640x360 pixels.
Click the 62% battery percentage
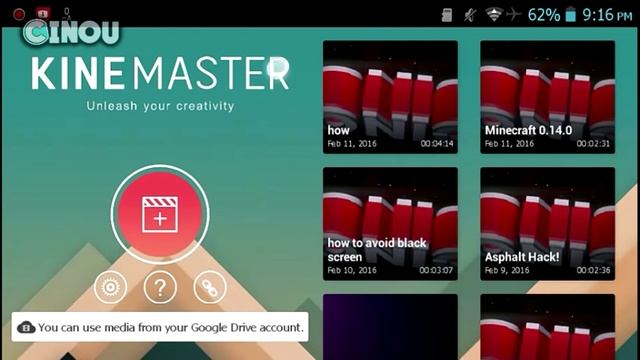544,15
